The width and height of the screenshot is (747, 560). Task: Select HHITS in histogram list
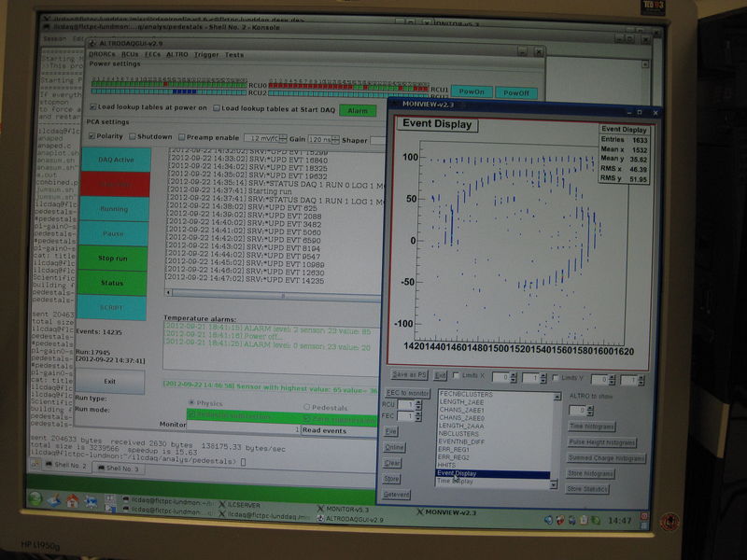tap(446, 465)
